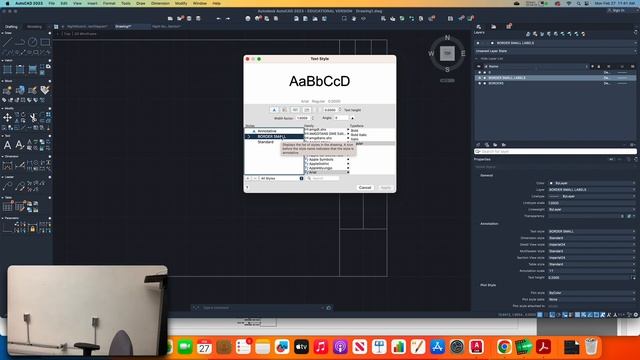Open the All Styles filter dropdown
The height and width of the screenshot is (360, 640).
click(282, 178)
